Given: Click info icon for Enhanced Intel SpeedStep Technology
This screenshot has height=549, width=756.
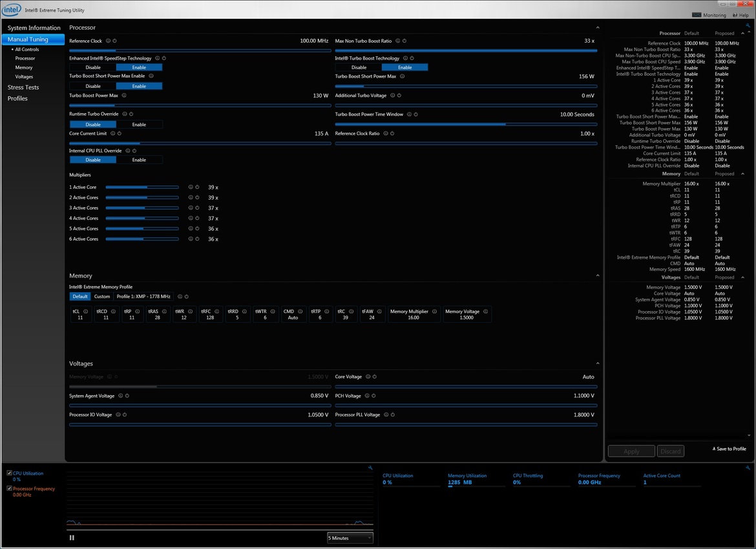Looking at the screenshot, I should (157, 58).
